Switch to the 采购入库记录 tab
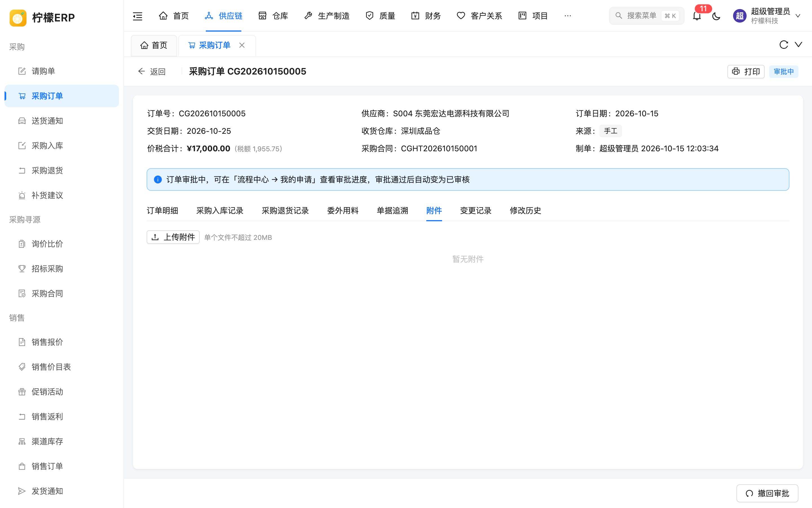This screenshot has height=508, width=812. tap(220, 211)
